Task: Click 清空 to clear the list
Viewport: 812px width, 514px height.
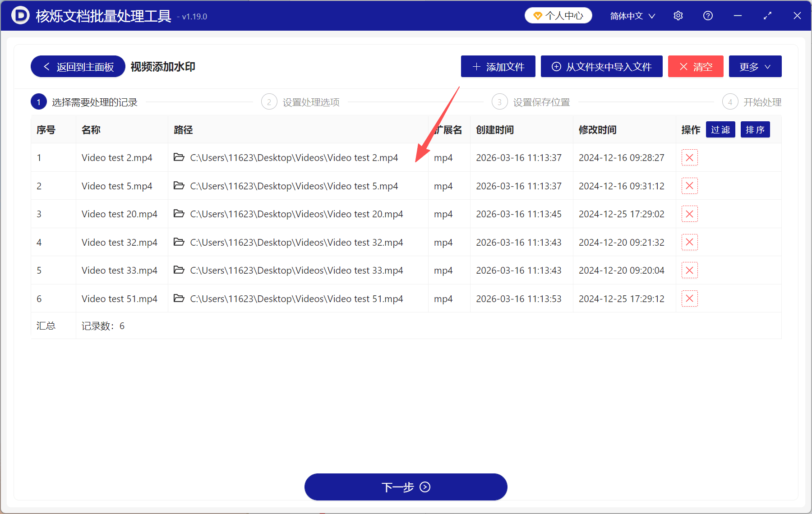Action: [696, 66]
